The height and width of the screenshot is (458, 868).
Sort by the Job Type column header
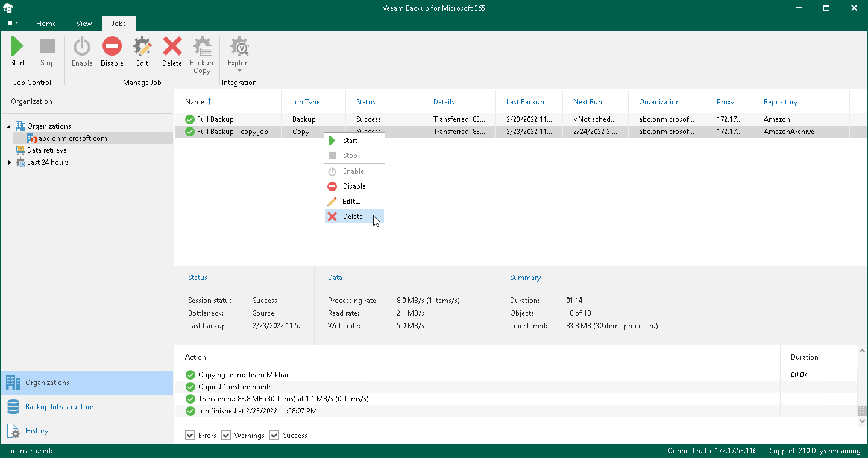[314, 102]
